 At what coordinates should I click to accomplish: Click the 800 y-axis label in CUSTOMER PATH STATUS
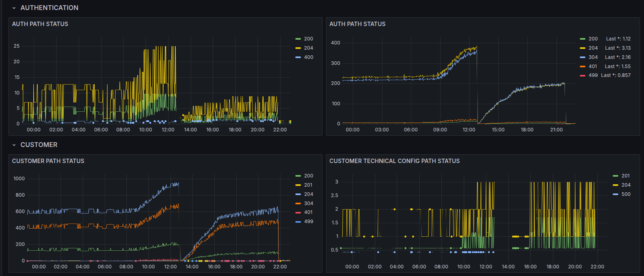[x=20, y=195]
